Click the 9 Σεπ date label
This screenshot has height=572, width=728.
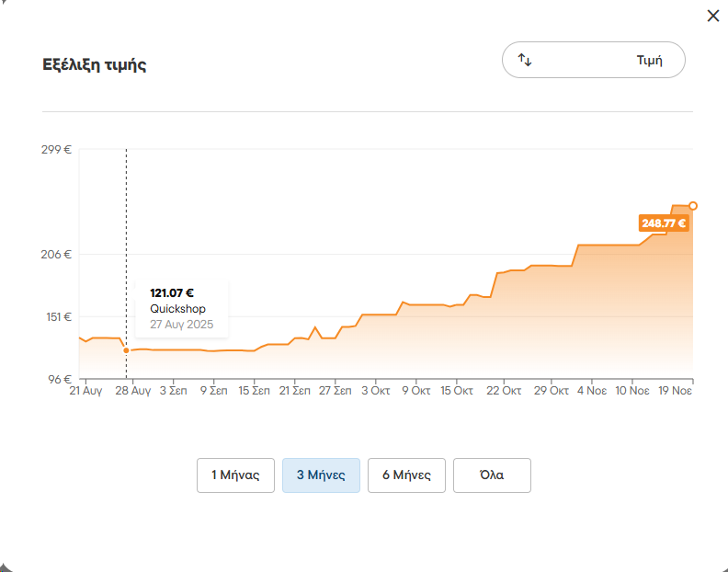[x=213, y=391]
